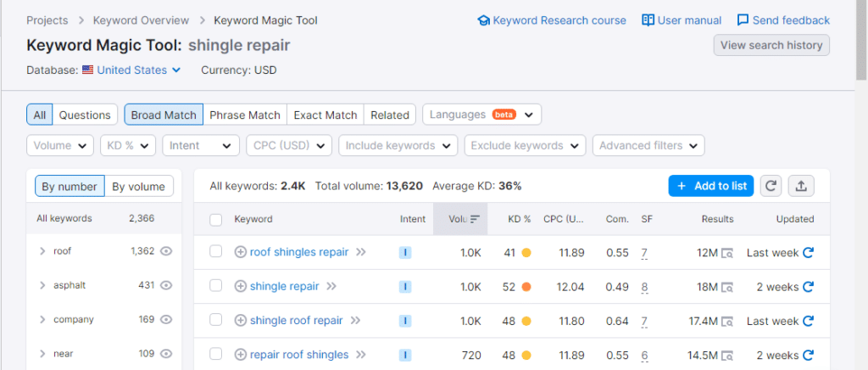
Task: Open the Include keywords dropdown
Action: tap(398, 146)
